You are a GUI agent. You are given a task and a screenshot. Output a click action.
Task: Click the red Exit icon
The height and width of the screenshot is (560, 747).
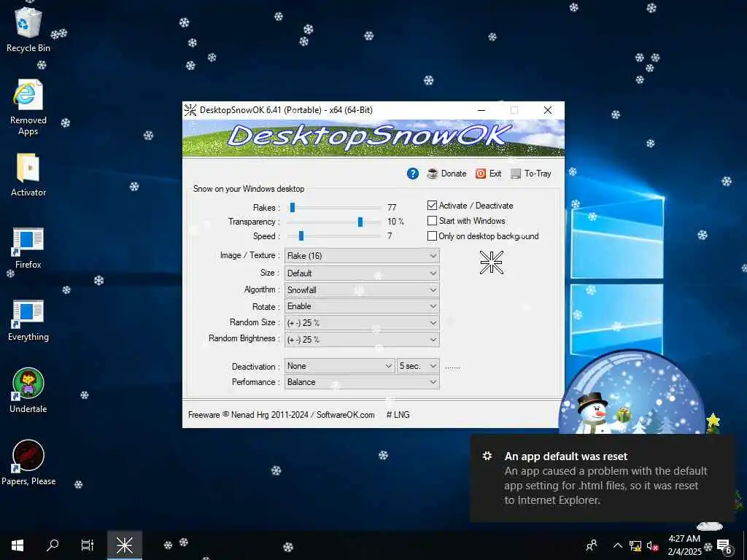(480, 174)
